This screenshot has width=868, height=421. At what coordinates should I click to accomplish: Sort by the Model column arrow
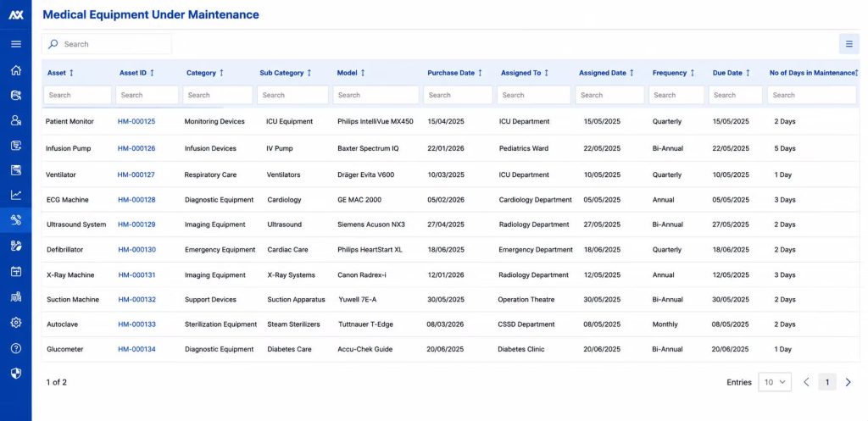[x=363, y=73]
